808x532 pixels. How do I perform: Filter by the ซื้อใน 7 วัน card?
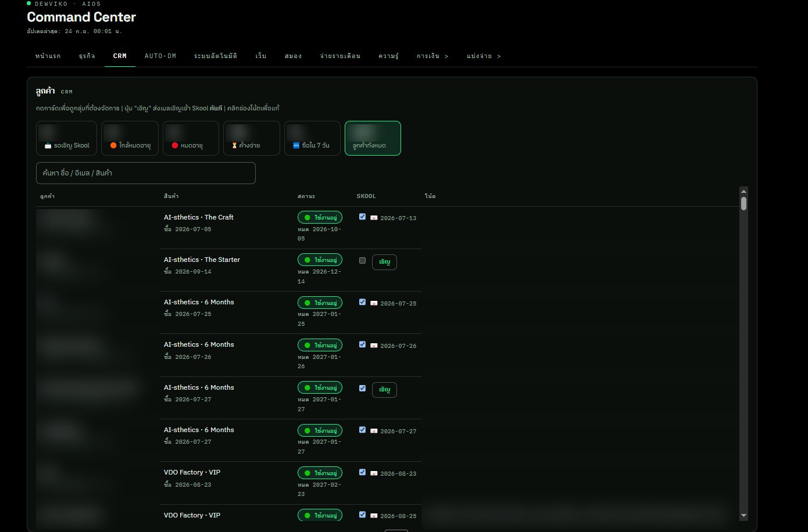coord(312,138)
